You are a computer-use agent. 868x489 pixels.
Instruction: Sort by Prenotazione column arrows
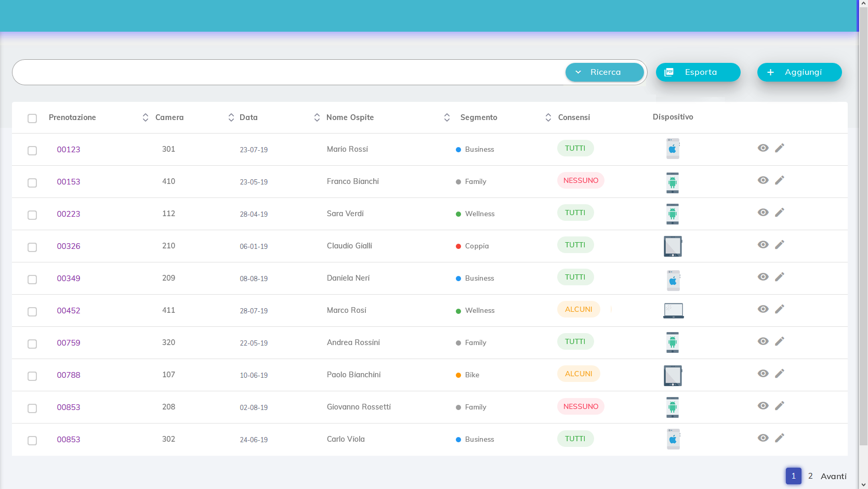click(146, 118)
